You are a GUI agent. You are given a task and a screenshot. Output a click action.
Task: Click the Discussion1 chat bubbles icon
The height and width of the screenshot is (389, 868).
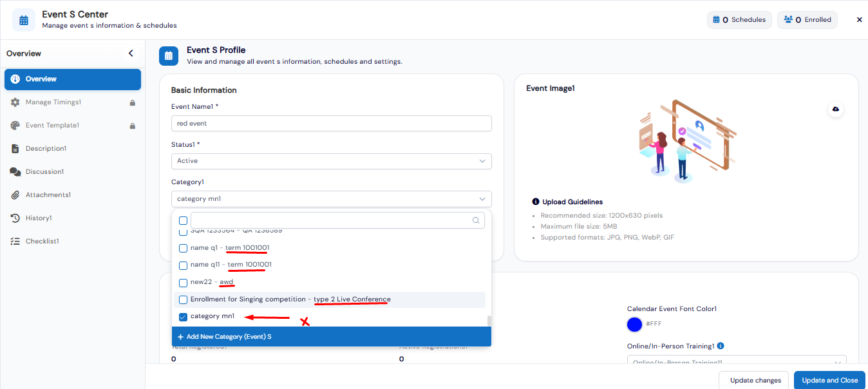[x=15, y=172]
